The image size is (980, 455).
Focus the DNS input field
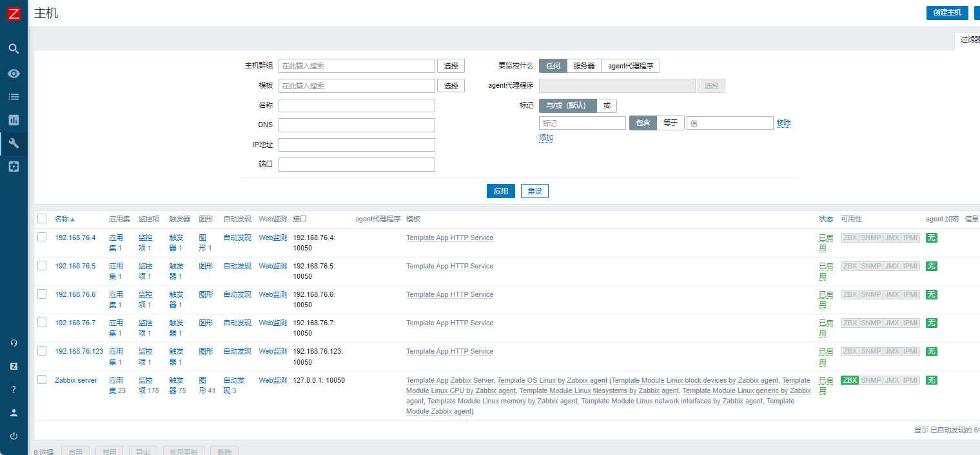[x=357, y=125]
